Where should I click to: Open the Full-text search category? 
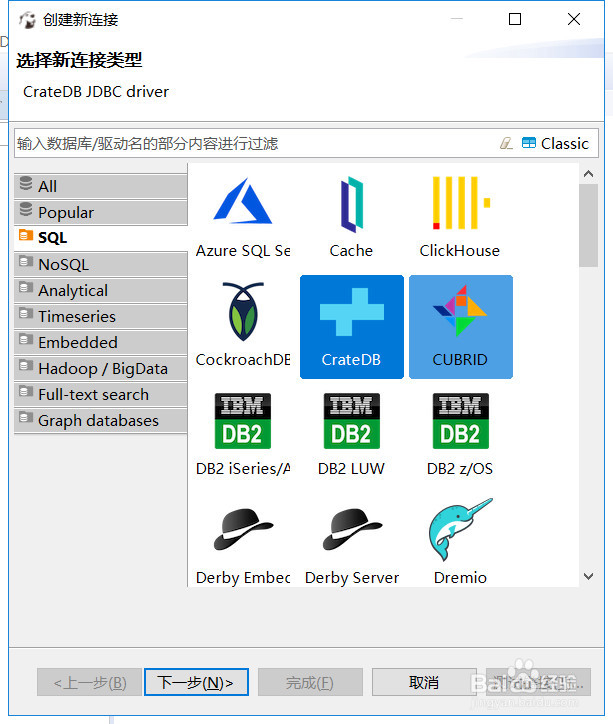[x=101, y=394]
